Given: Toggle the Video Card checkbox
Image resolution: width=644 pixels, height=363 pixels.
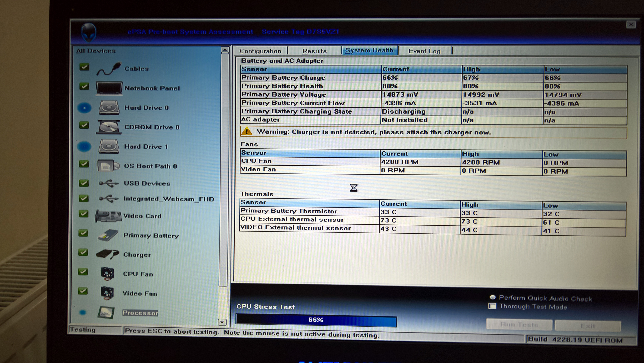Looking at the screenshot, I should coord(83,214).
